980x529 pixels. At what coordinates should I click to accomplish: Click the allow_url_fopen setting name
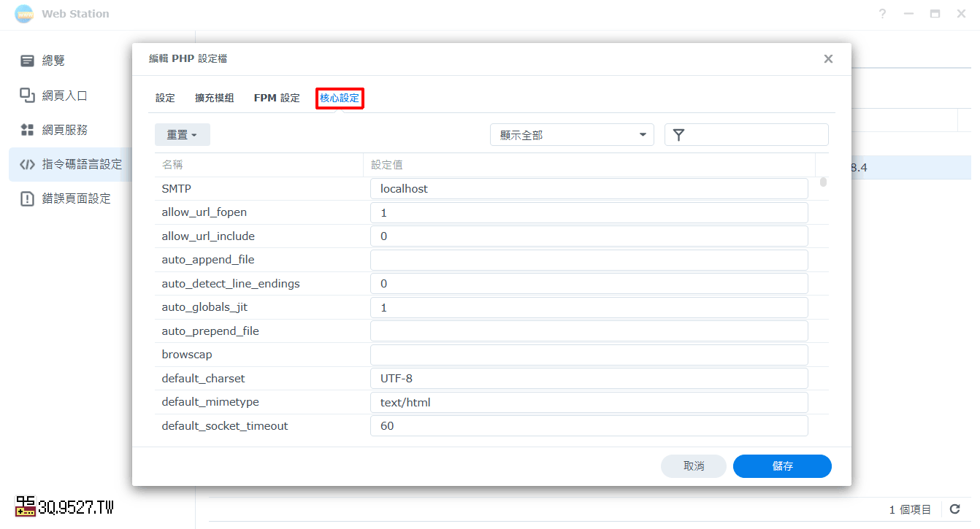(x=204, y=212)
